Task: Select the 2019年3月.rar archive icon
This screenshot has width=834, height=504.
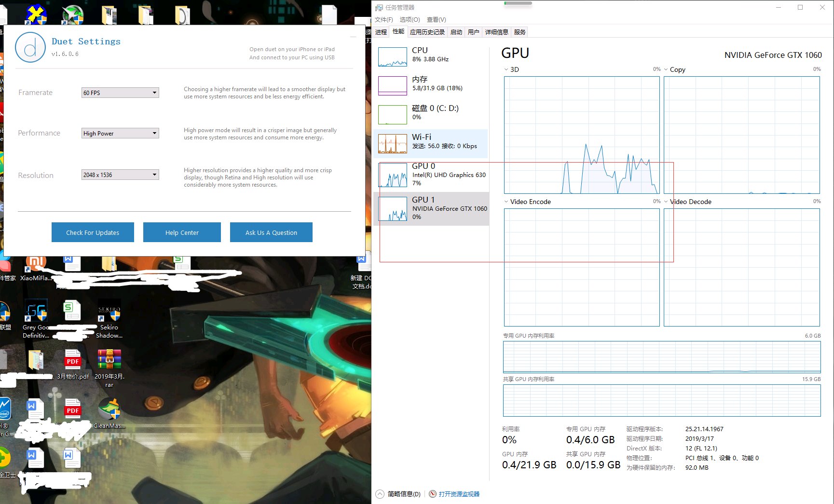Action: point(109,368)
